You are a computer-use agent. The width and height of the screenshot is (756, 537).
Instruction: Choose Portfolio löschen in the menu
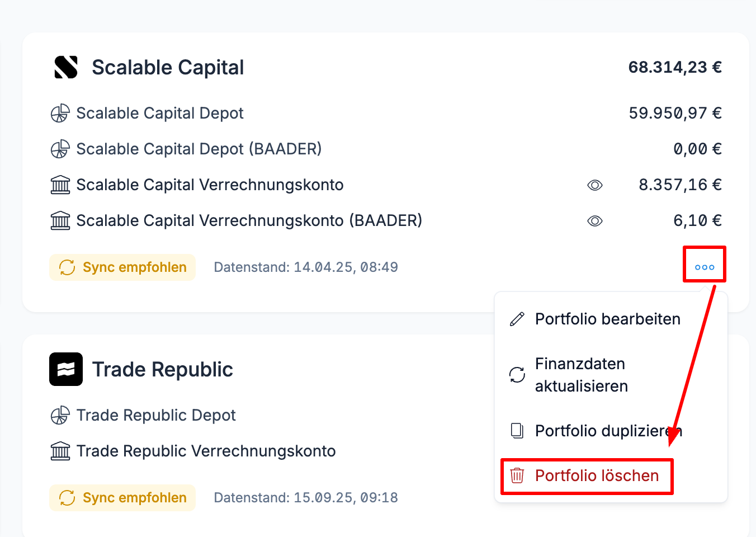click(596, 475)
